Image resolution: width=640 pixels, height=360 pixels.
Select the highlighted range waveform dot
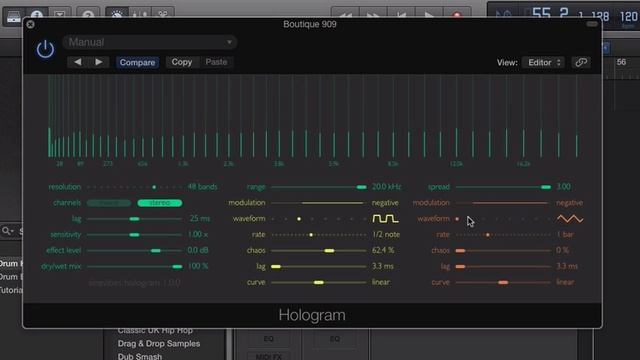pyautogui.click(x=299, y=219)
